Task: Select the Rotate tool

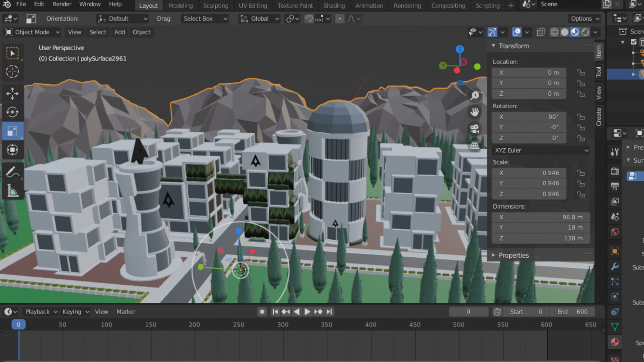Action: coord(12,112)
